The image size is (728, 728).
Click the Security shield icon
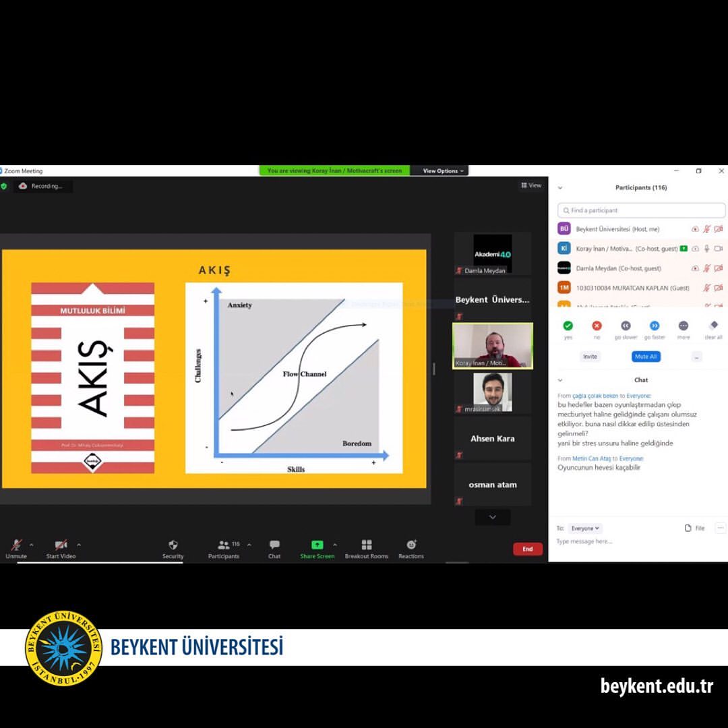tap(173, 545)
